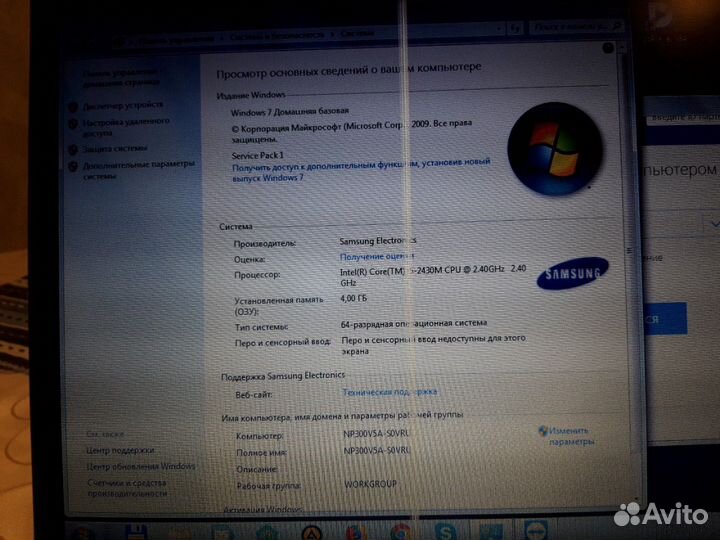This screenshot has width=720, height=540.
Task: Open Device Manager (Диспетчер устройств) in sidebar
Action: [x=123, y=106]
